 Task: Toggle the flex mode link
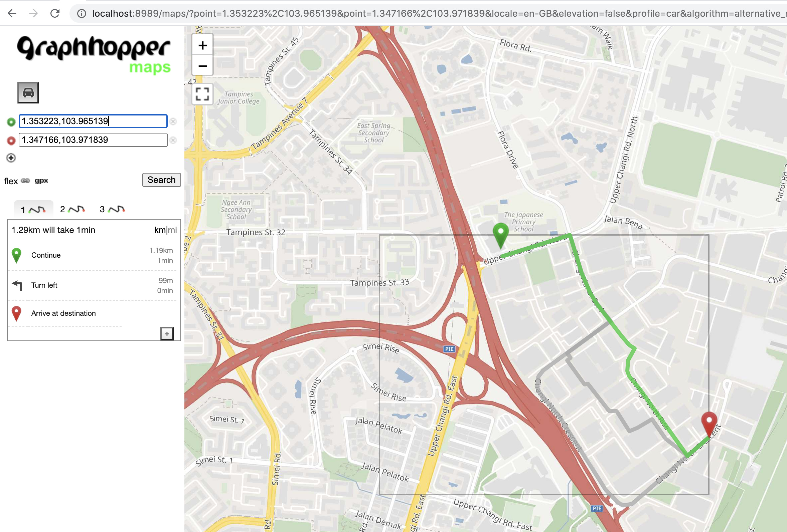[x=11, y=181]
